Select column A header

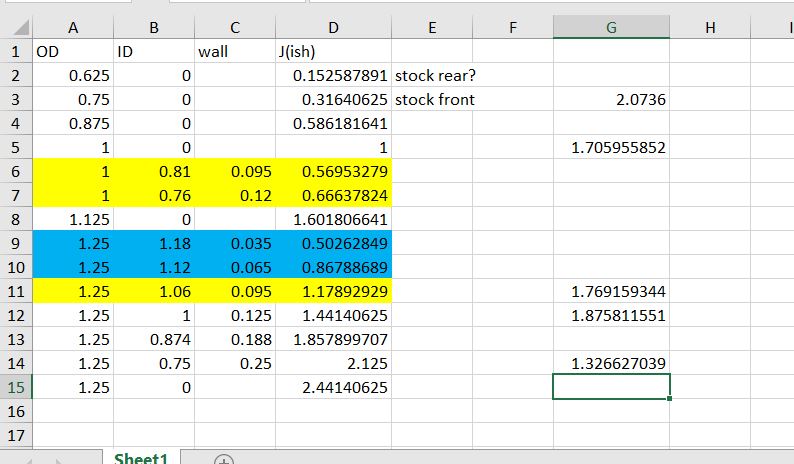tap(72, 29)
